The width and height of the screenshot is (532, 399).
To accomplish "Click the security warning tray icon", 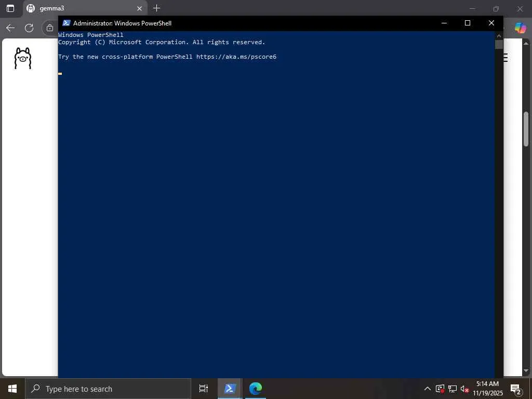I will tap(440, 389).
